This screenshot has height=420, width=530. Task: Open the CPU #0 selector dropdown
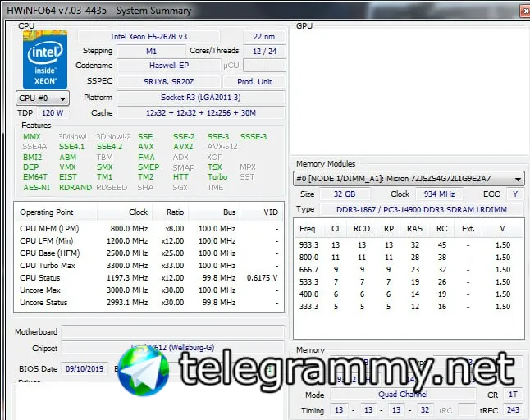tap(43, 98)
